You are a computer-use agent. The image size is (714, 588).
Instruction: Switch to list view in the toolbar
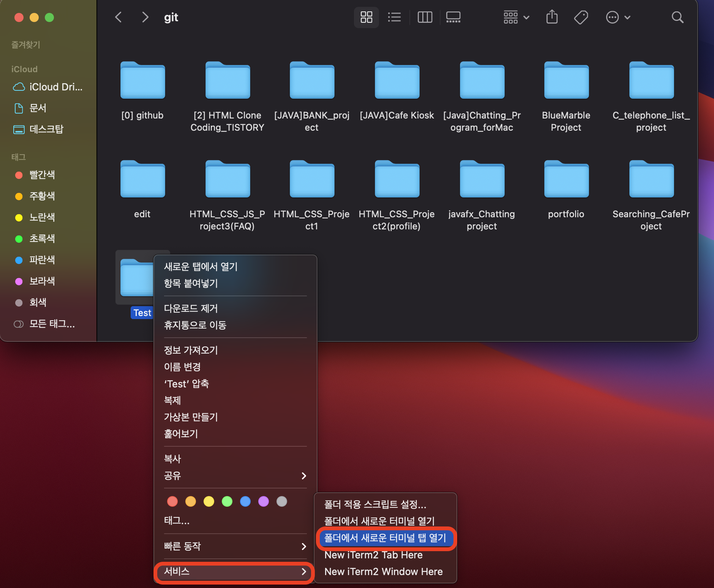click(x=394, y=17)
